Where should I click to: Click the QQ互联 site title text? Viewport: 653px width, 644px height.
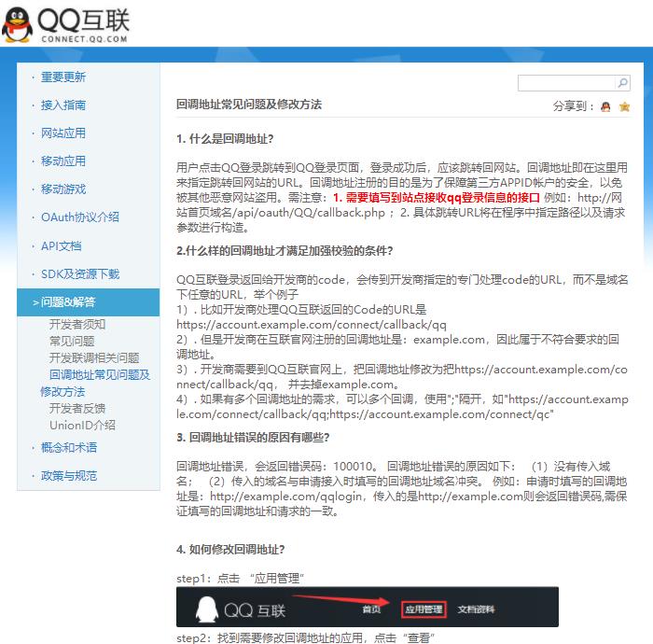(x=84, y=21)
